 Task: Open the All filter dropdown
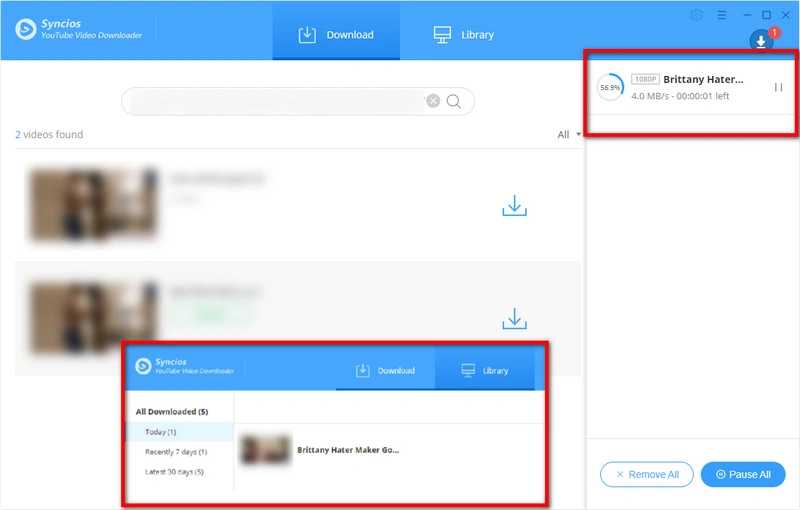(x=568, y=135)
